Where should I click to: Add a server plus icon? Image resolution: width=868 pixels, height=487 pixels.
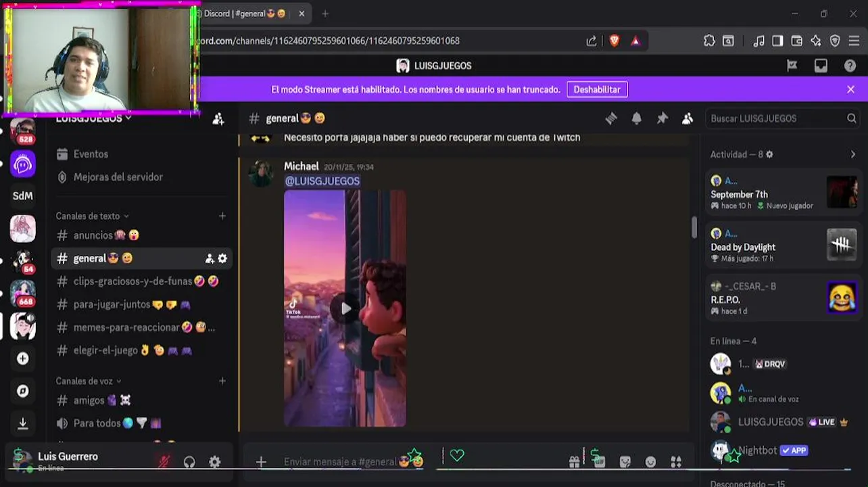click(x=22, y=358)
